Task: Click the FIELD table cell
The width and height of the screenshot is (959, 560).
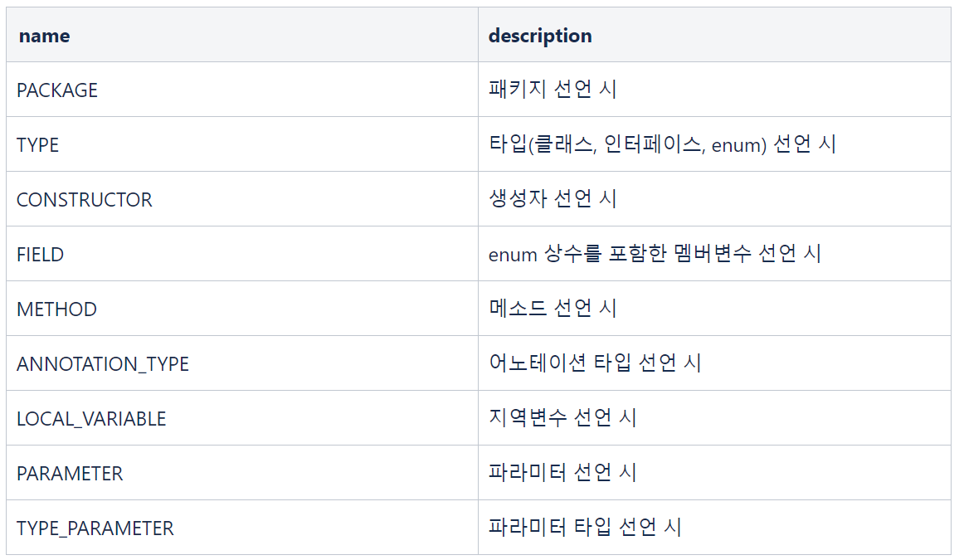Action: pyautogui.click(x=242, y=254)
